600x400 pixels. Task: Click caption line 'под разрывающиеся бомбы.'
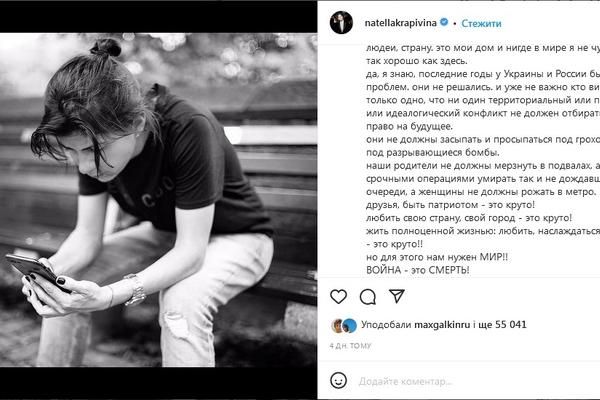(432, 153)
